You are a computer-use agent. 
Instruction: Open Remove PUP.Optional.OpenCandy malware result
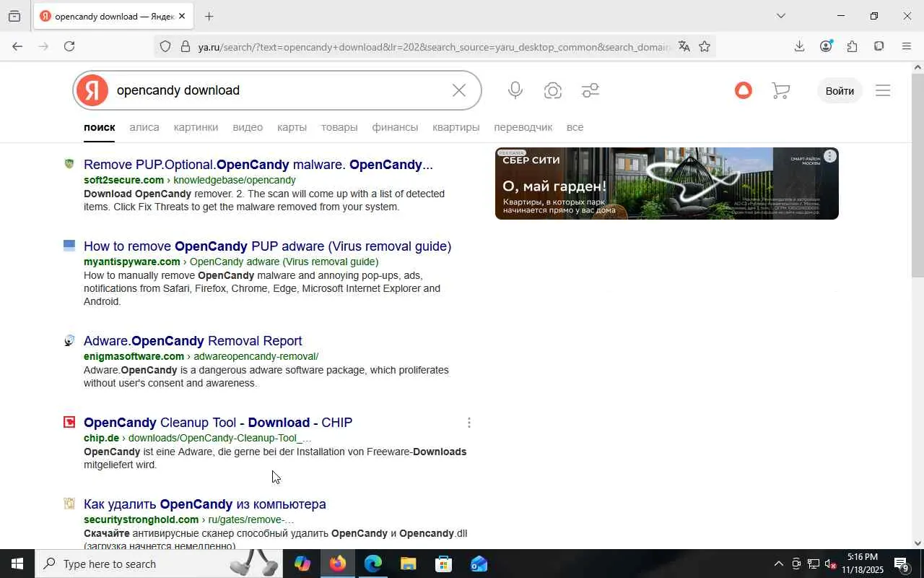point(258,165)
